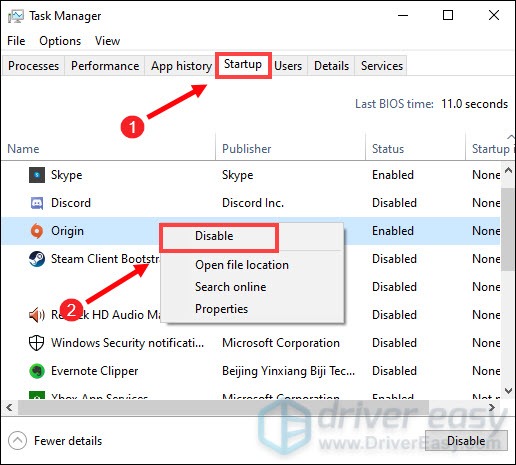The height and width of the screenshot is (465, 516).
Task: Click the Discord Inc. publisher cell
Action: 253,203
